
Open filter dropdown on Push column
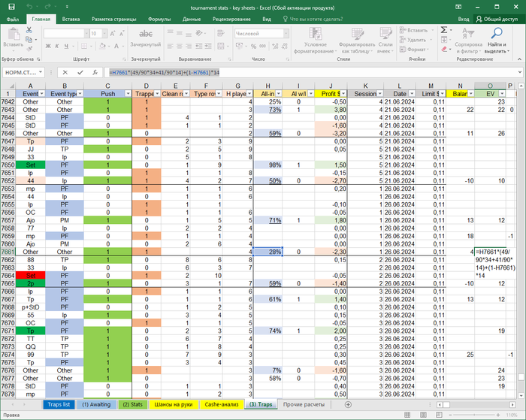click(x=128, y=94)
